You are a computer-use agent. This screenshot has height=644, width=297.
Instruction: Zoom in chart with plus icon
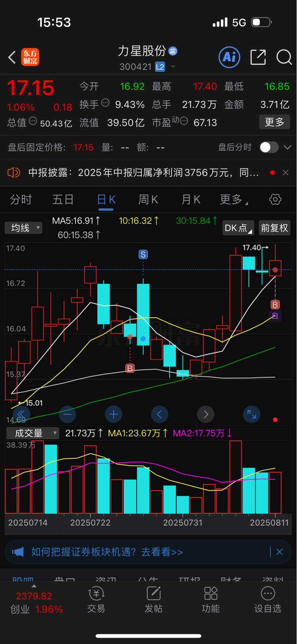click(114, 414)
